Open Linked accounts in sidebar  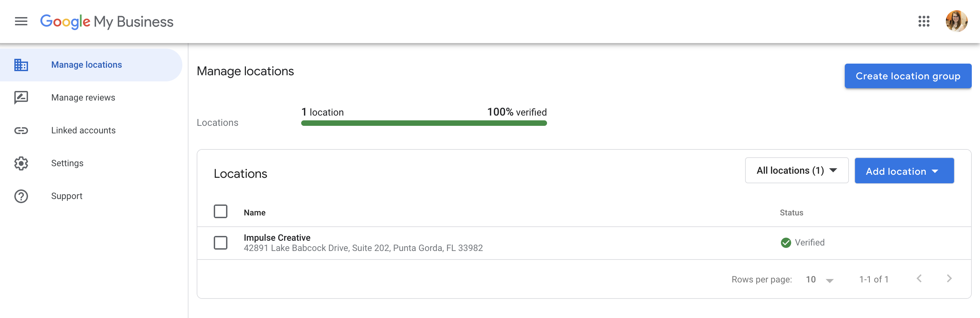coord(83,131)
